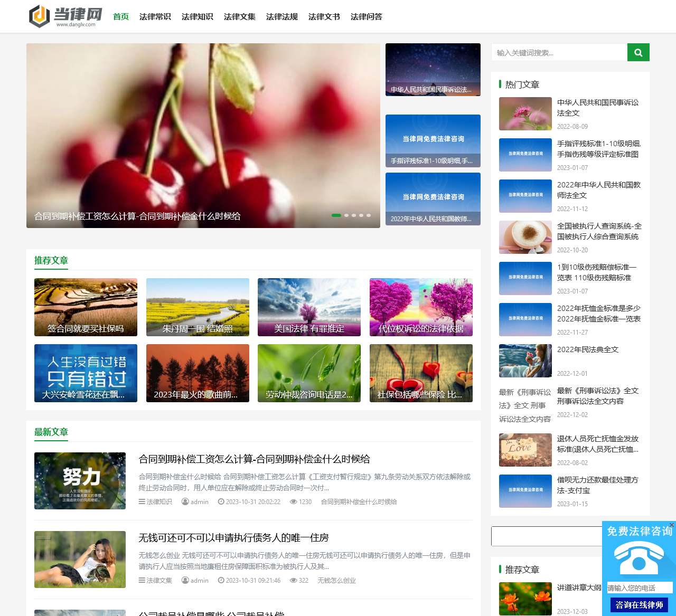Open the 手指评残标准1-10级明细 banner card

click(433, 141)
